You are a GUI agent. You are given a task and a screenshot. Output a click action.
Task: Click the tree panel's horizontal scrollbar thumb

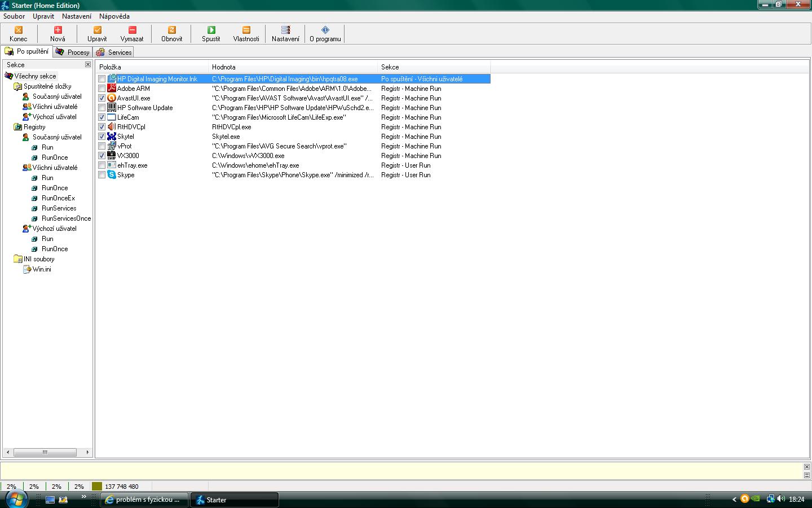(45, 452)
